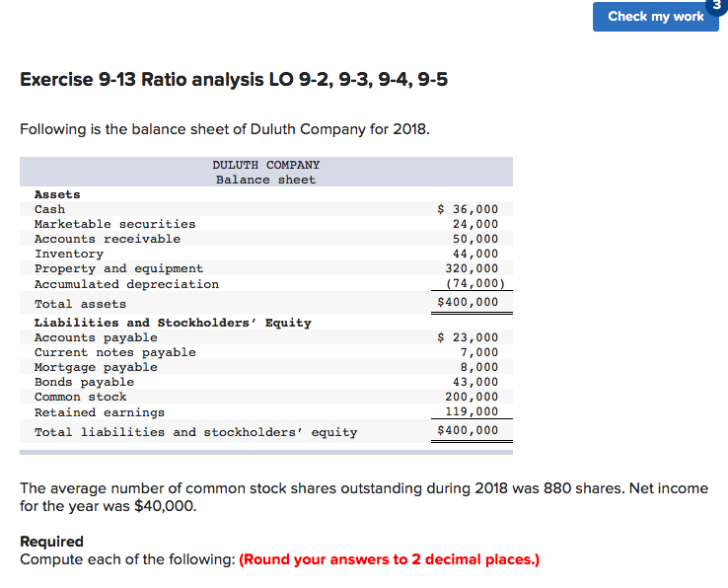This screenshot has width=728, height=588.
Task: Click the Inventory row label
Action: (69, 255)
